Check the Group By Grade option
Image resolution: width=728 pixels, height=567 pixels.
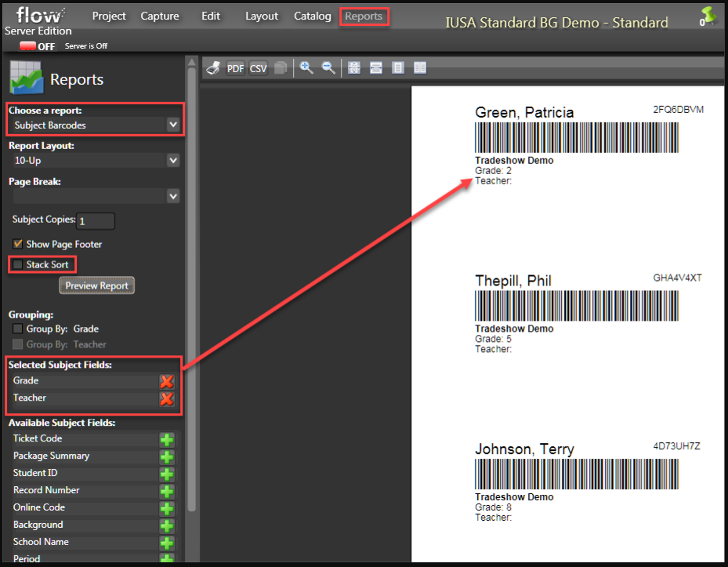coord(18,329)
